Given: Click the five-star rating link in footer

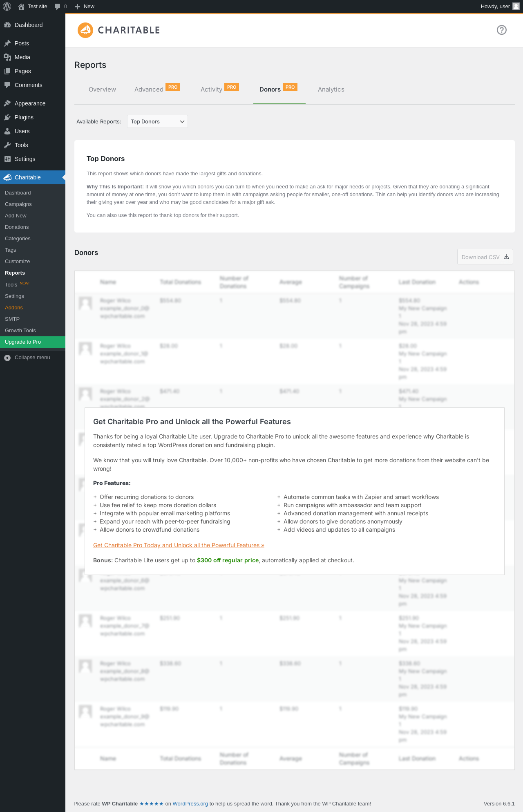Looking at the screenshot, I should (152, 803).
